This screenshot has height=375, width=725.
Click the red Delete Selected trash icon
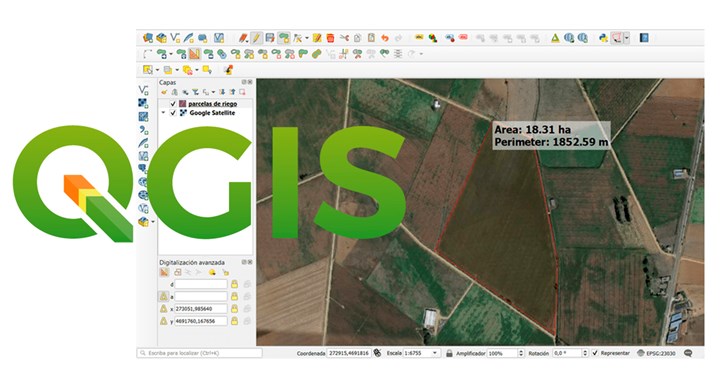(330, 38)
